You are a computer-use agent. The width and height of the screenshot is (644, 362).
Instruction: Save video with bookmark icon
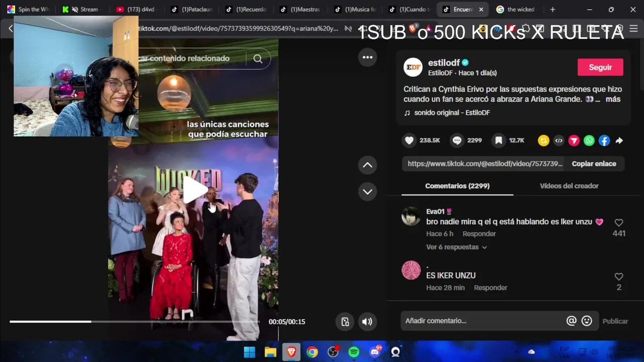pyautogui.click(x=499, y=141)
